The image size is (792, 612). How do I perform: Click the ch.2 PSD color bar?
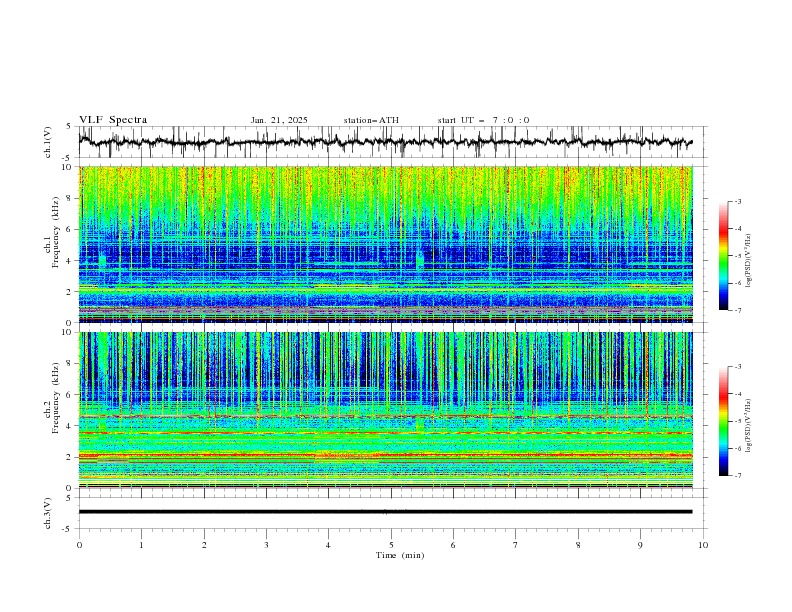(x=723, y=421)
